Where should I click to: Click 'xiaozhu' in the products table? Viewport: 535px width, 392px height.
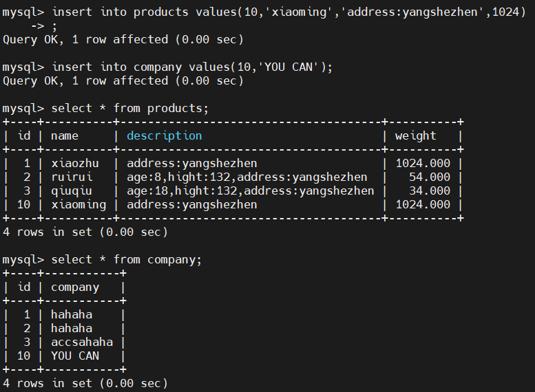tap(75, 164)
